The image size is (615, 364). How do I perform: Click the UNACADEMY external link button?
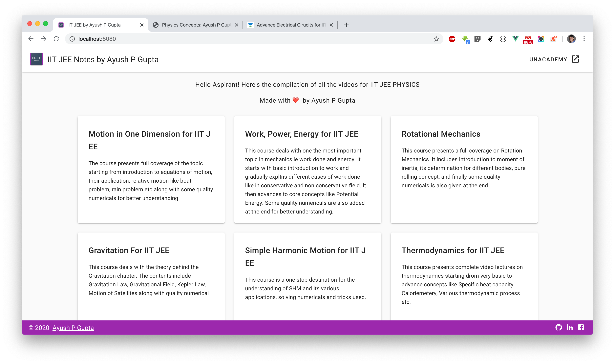click(x=554, y=59)
